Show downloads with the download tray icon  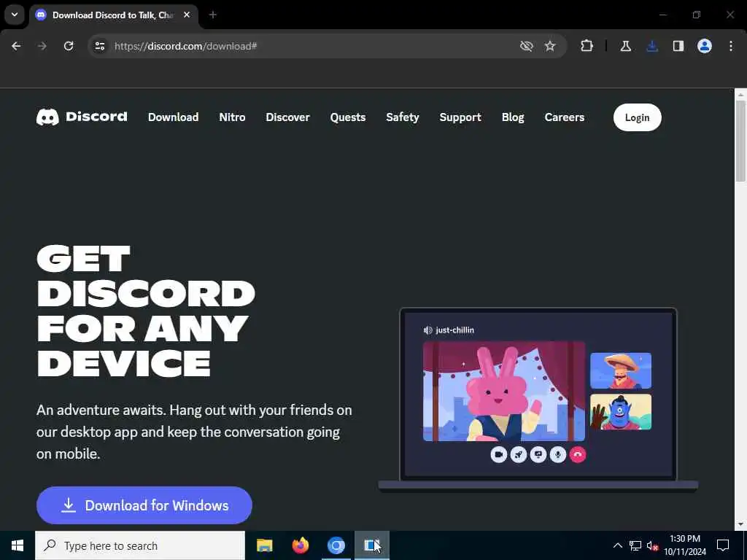(652, 46)
